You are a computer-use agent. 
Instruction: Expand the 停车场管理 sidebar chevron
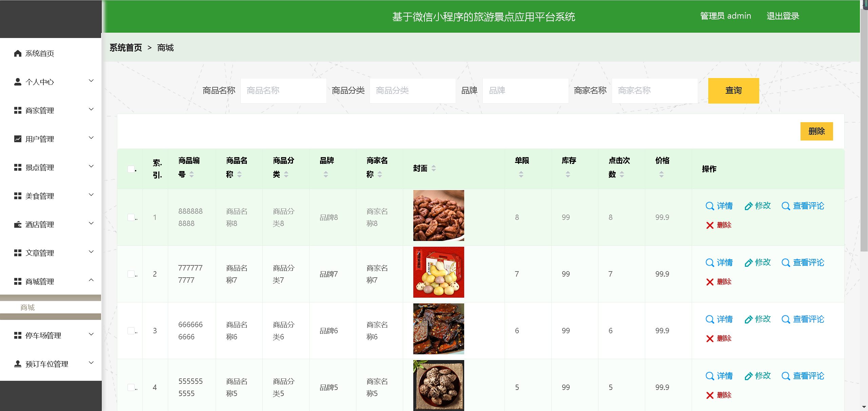[x=91, y=334]
